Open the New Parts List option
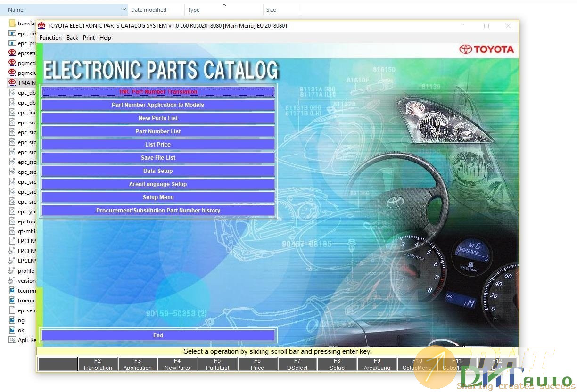The height and width of the screenshot is (392, 577). pos(158,118)
